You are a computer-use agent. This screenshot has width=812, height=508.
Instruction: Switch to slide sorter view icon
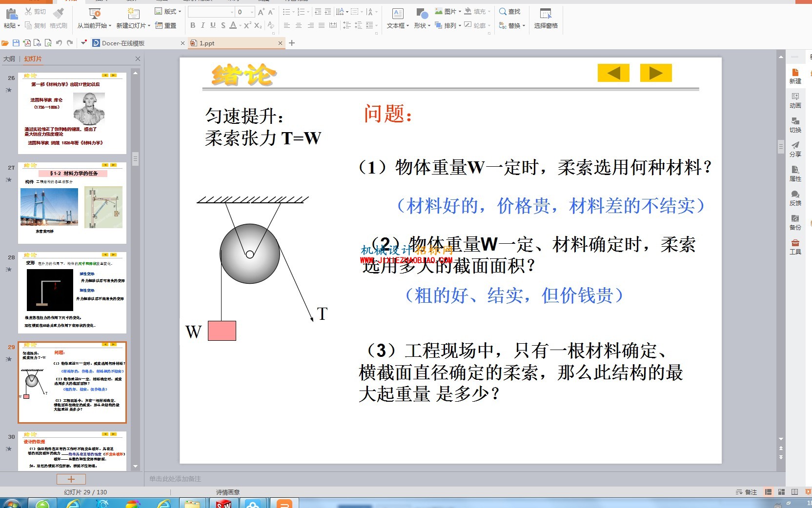pyautogui.click(x=781, y=492)
